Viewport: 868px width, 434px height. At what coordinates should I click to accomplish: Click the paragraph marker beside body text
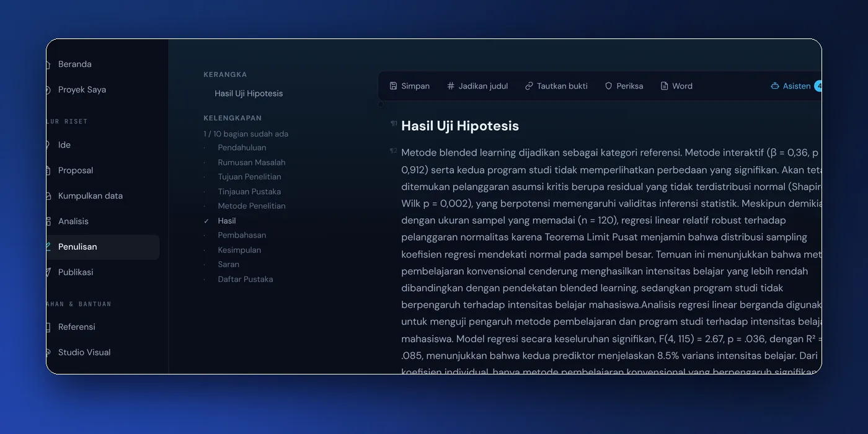(393, 151)
